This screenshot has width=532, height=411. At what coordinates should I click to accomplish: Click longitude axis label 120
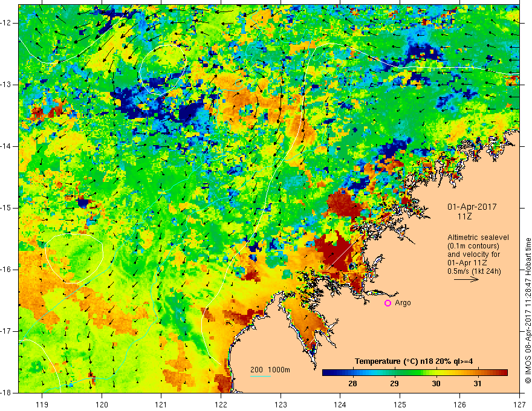(102, 404)
